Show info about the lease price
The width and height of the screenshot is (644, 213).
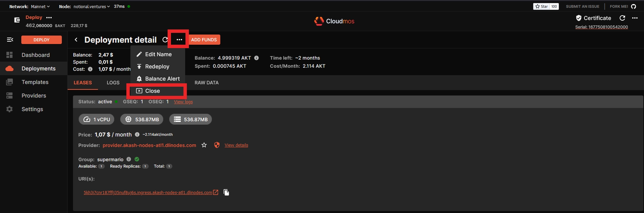coord(137,134)
